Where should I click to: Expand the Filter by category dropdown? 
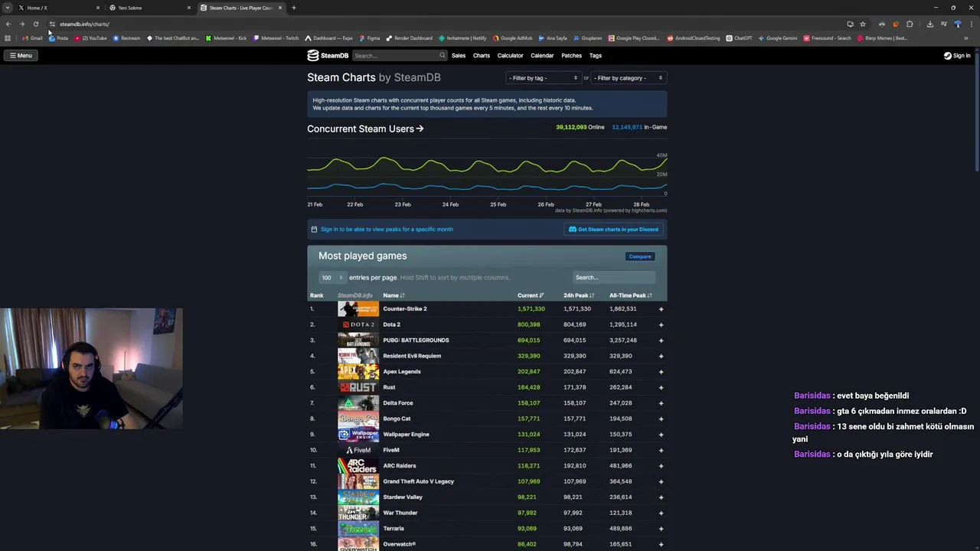pyautogui.click(x=628, y=77)
